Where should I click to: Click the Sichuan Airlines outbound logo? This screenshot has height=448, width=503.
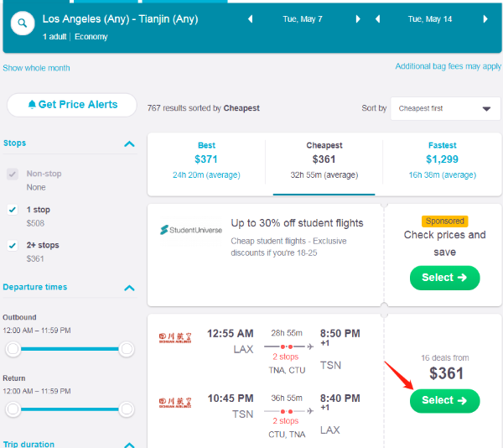click(x=175, y=338)
